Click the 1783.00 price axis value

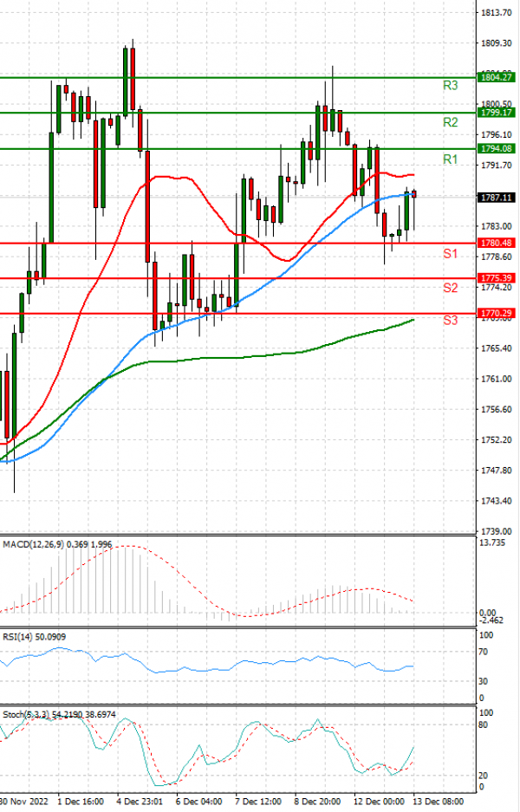point(497,226)
